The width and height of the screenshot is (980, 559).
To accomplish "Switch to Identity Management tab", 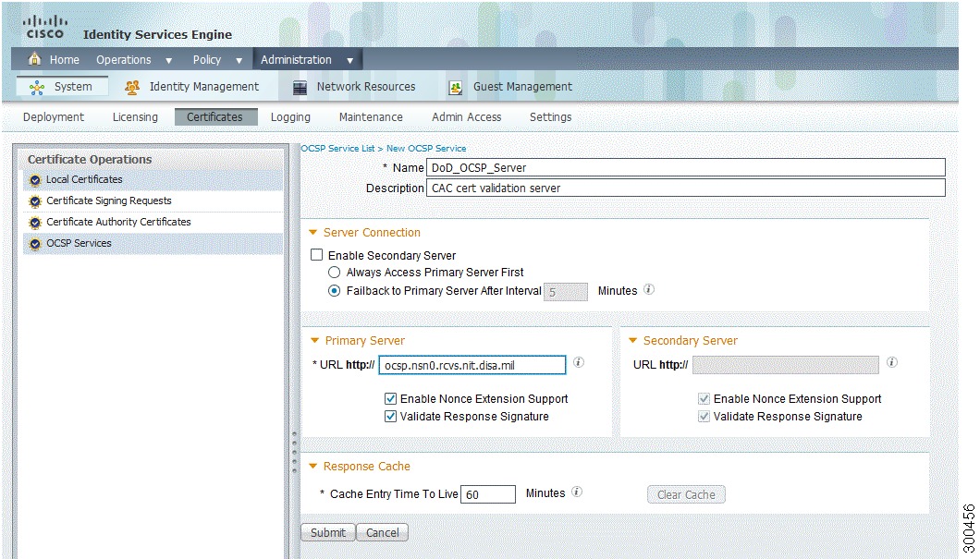I will [203, 87].
